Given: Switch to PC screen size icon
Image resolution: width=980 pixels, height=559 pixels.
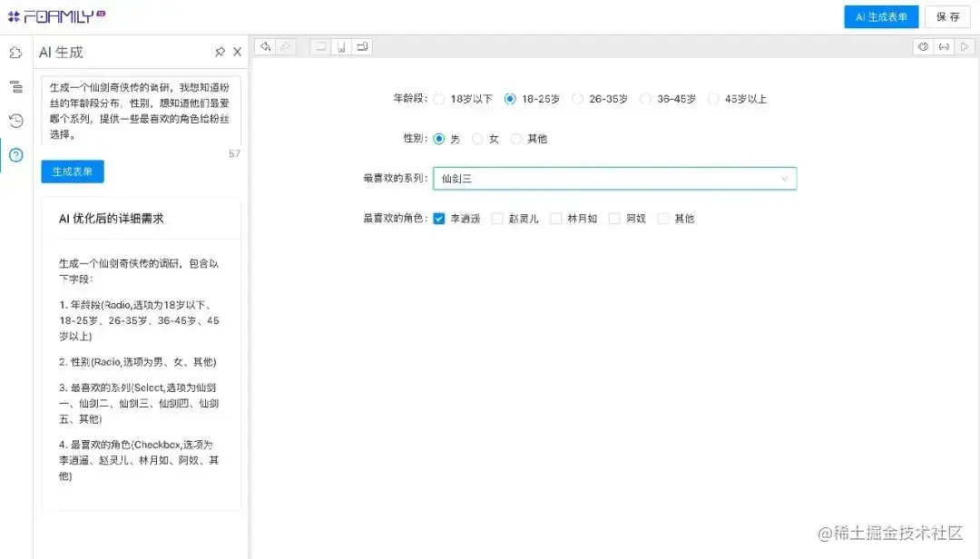Looking at the screenshot, I should (x=320, y=47).
